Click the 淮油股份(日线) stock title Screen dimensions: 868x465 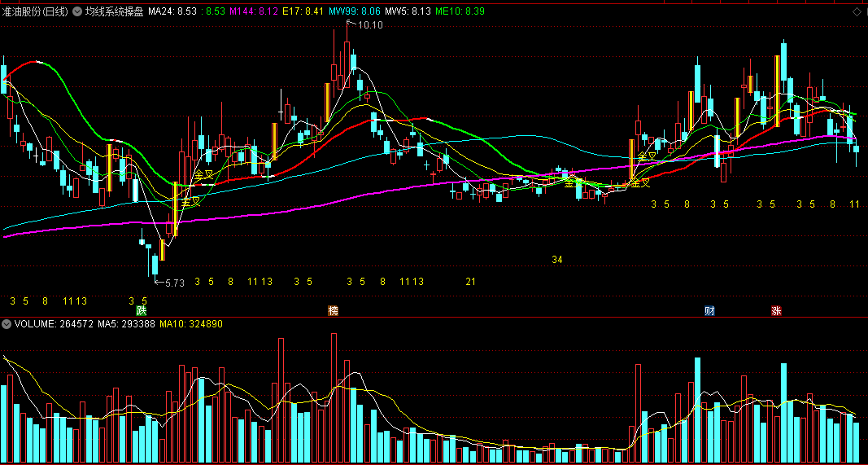point(35,11)
